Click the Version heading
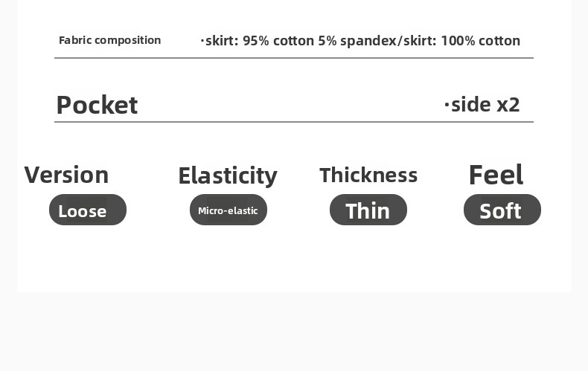The height and width of the screenshot is (371, 588). pyautogui.click(x=66, y=175)
